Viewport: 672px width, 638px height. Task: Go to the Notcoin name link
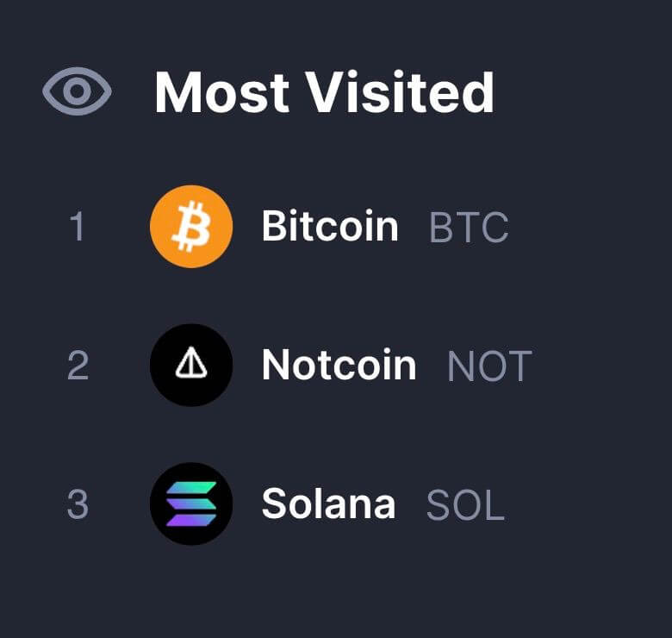tap(339, 366)
